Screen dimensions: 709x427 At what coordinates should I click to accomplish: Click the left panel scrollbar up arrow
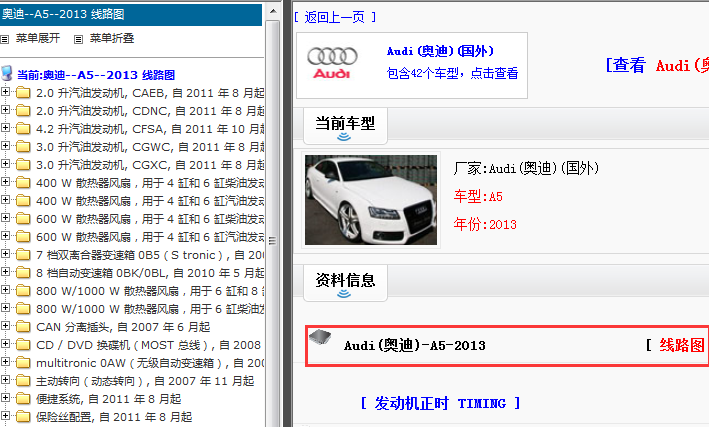tap(273, 11)
